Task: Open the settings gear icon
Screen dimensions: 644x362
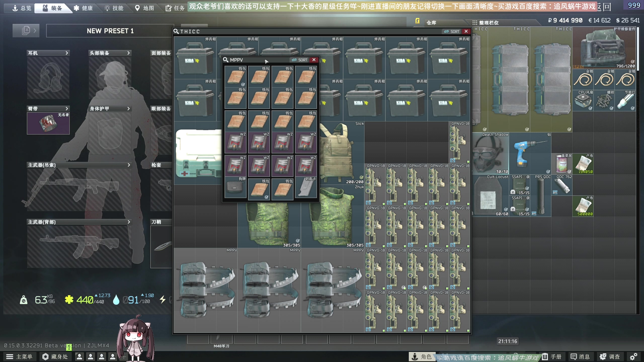Action: coord(634,357)
